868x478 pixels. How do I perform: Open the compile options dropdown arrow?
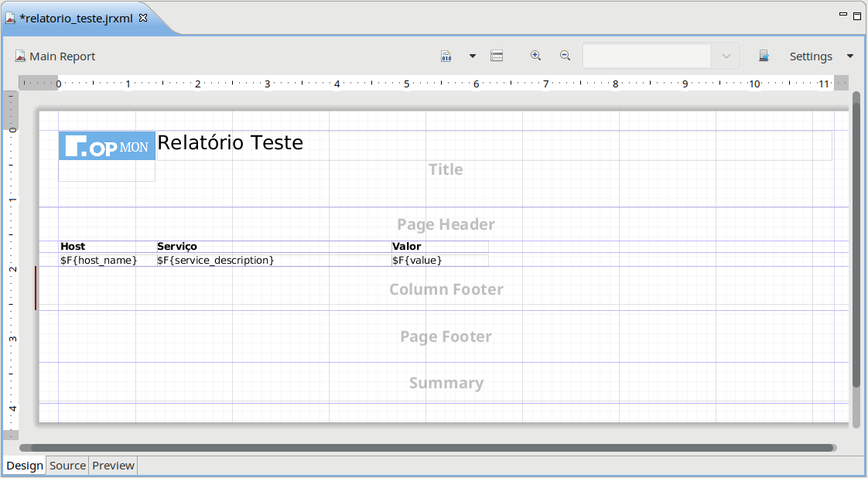(x=472, y=56)
